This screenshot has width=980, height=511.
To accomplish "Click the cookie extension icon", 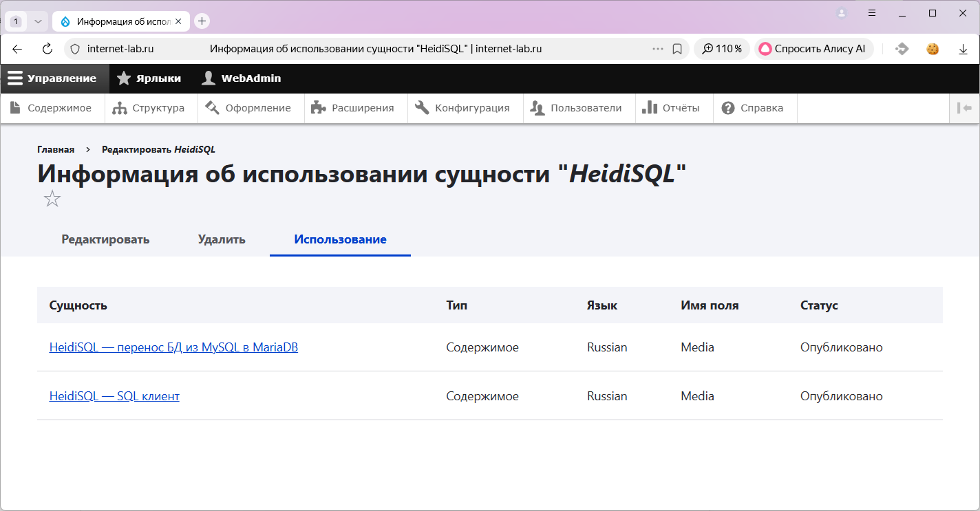I will [x=933, y=49].
